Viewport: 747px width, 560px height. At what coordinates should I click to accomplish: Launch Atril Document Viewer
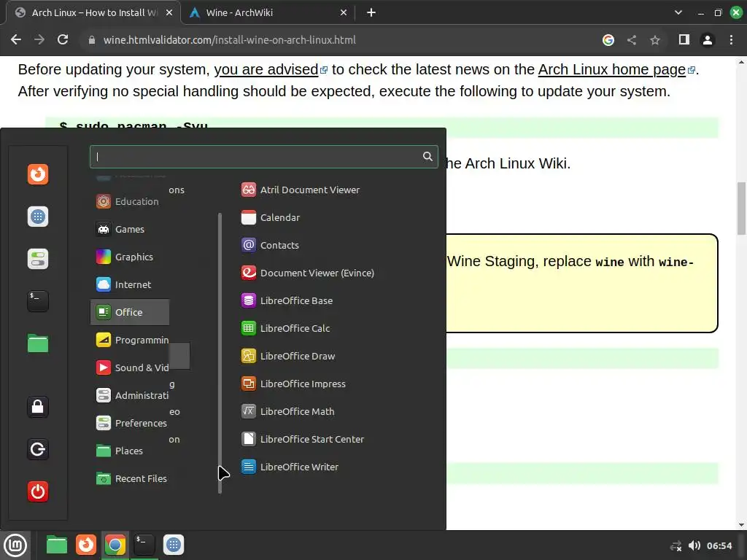[x=301, y=190]
